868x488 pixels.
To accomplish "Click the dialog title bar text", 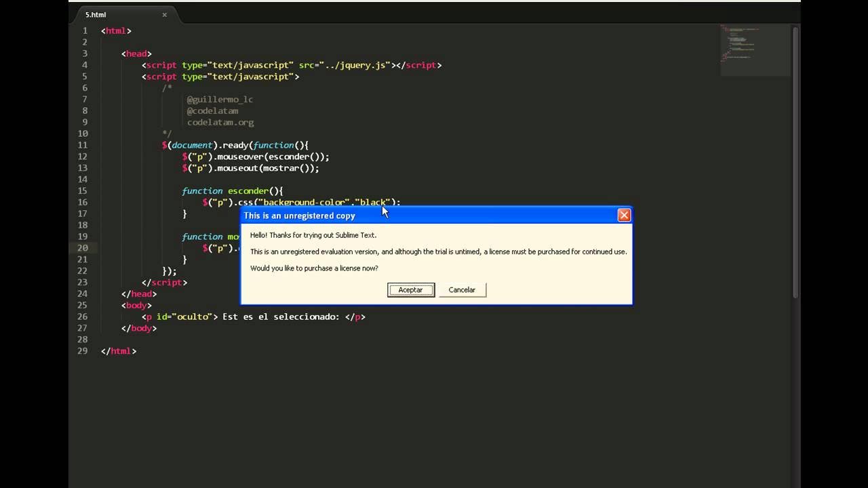I will (x=299, y=216).
